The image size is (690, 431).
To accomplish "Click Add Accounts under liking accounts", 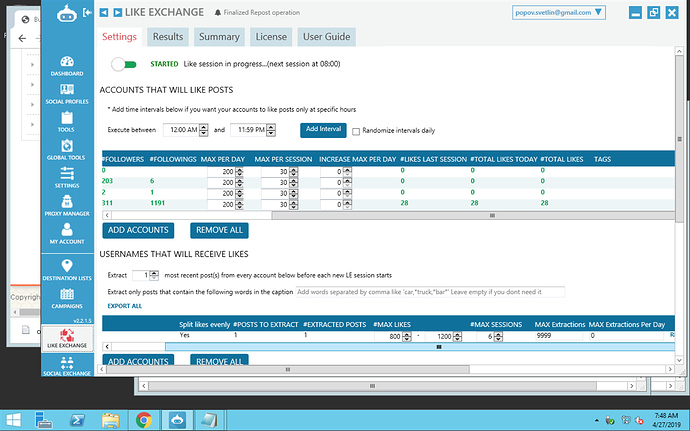I will coord(138,230).
